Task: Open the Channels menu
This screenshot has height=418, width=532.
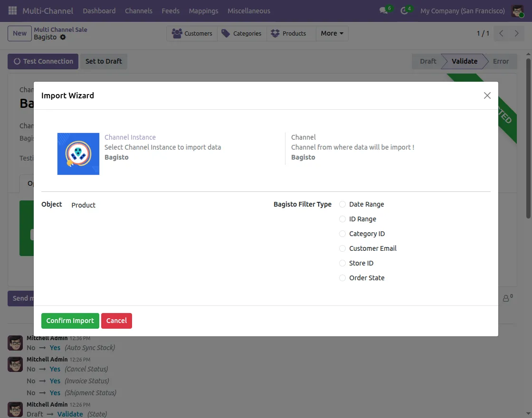Action: point(138,11)
